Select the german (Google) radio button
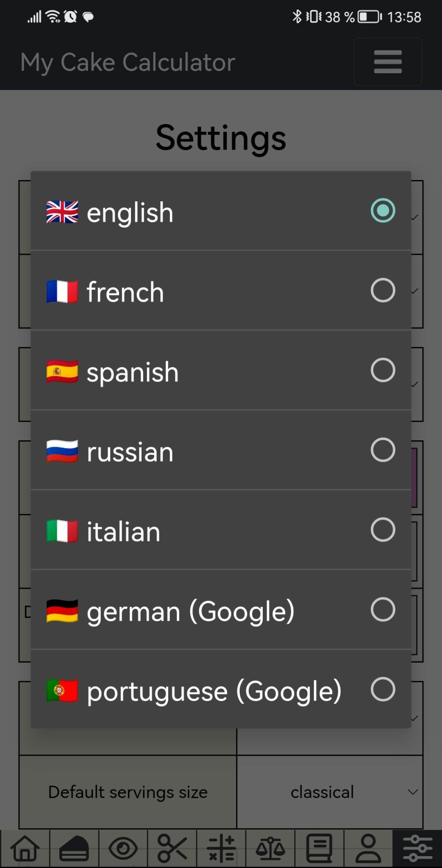The width and height of the screenshot is (442, 868). pyautogui.click(x=383, y=609)
